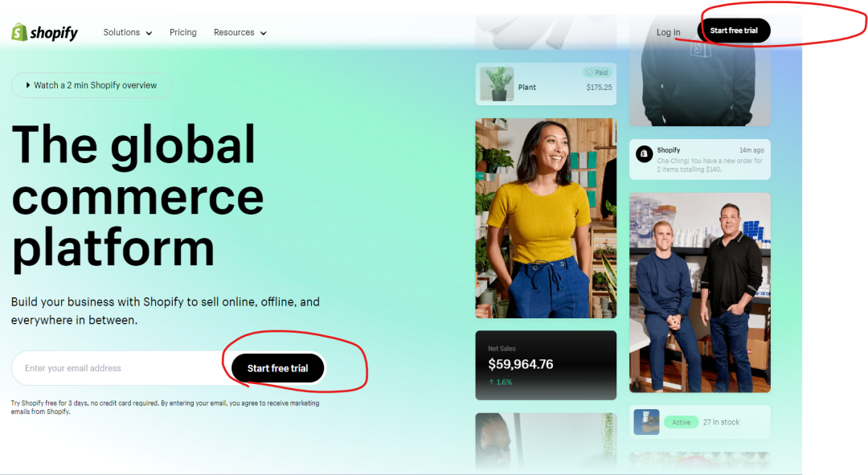
Task: Click the hero Start free trial button
Action: coord(276,367)
